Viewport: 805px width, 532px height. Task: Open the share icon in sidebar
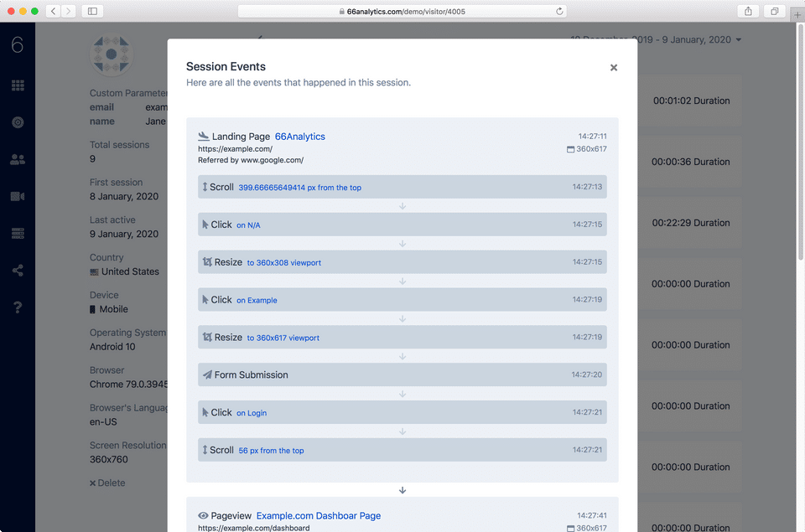(18, 271)
